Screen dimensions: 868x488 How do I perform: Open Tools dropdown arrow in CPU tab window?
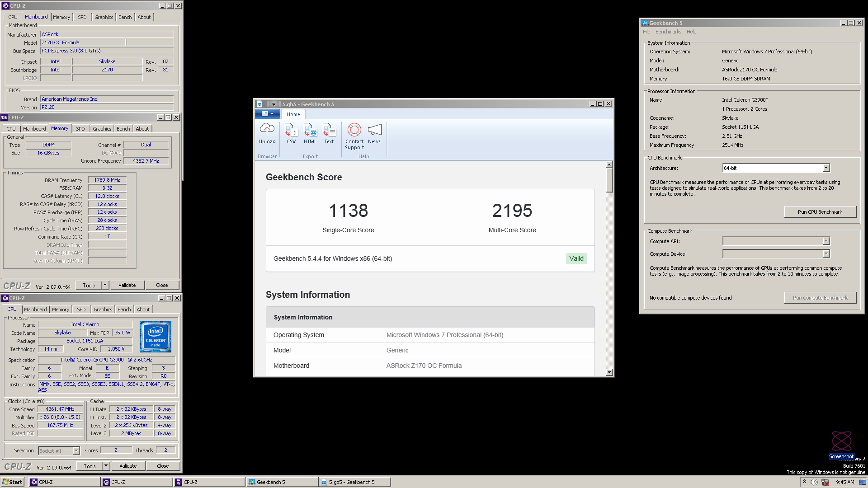point(106,466)
